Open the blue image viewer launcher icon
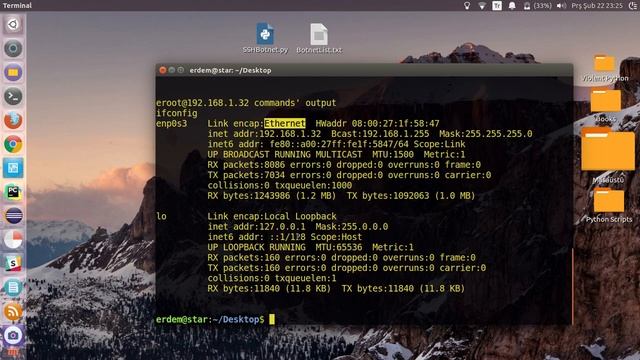This screenshot has height=360, width=640. coord(13,168)
